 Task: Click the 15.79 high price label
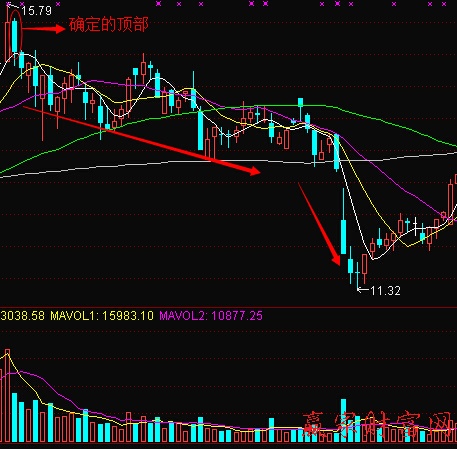(36, 11)
